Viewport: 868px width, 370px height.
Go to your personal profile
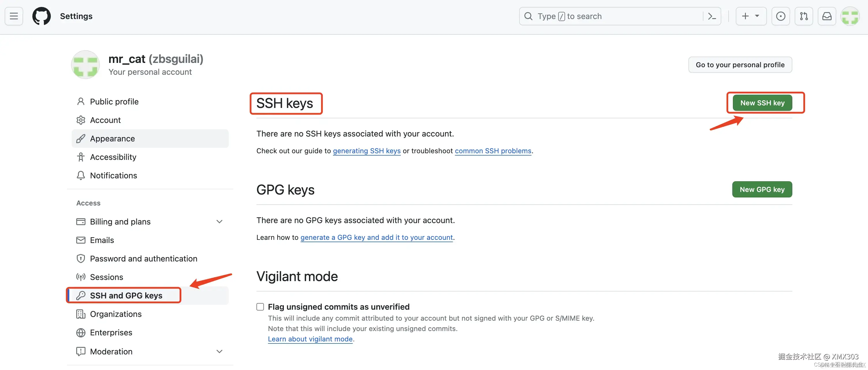pyautogui.click(x=740, y=65)
